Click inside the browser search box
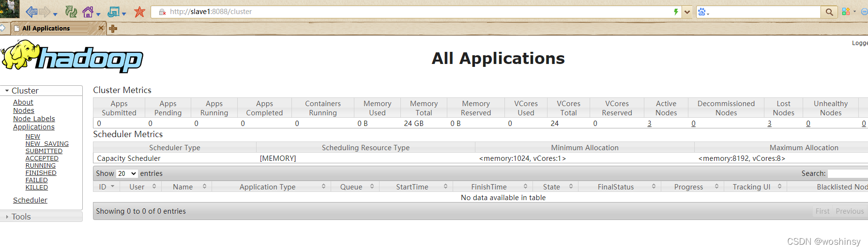This screenshot has height=251, width=868. click(x=765, y=12)
